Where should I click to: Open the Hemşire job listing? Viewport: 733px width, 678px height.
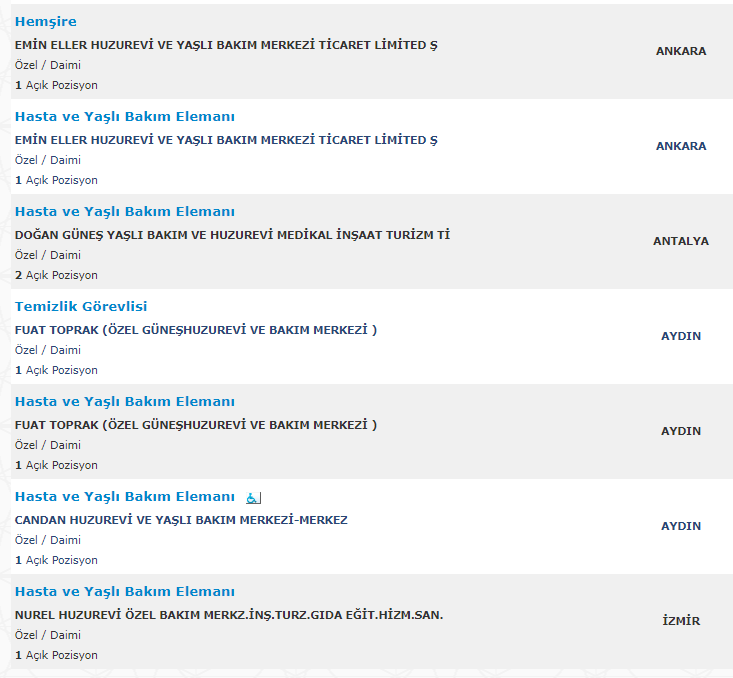coord(45,22)
